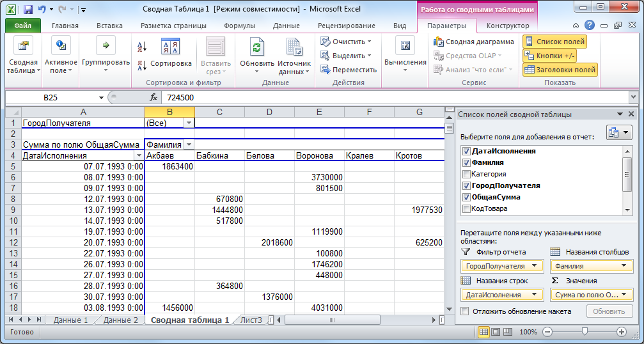Viewport: 644px width, 344px height.
Task: Sort ascending with the А-Я icon
Action: click(x=142, y=47)
